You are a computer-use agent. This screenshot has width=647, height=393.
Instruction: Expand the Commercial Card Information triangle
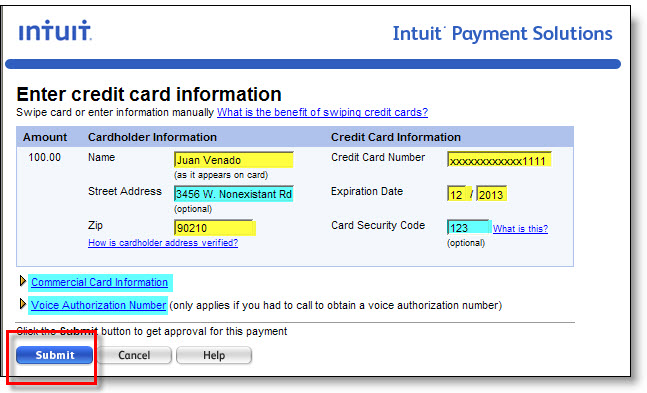(x=23, y=281)
